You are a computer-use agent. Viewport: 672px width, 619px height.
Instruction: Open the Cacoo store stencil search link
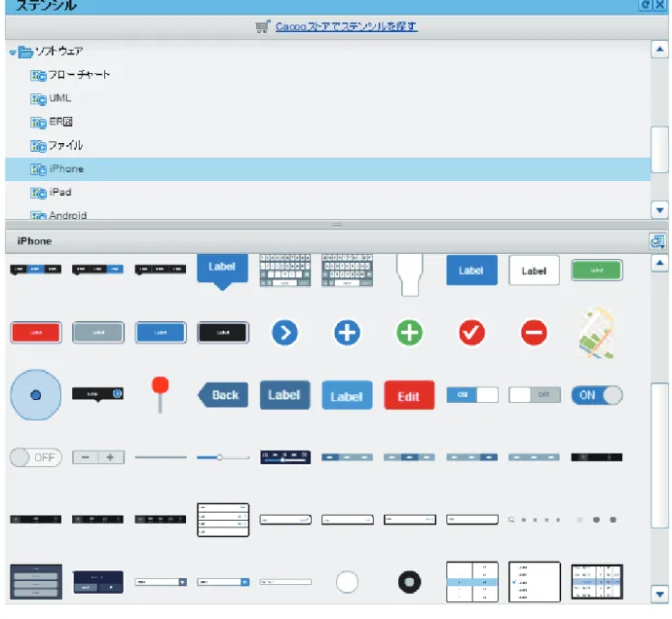click(347, 26)
